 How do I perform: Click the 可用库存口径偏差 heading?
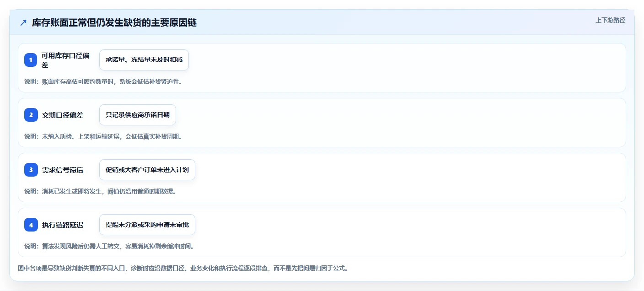click(x=65, y=60)
